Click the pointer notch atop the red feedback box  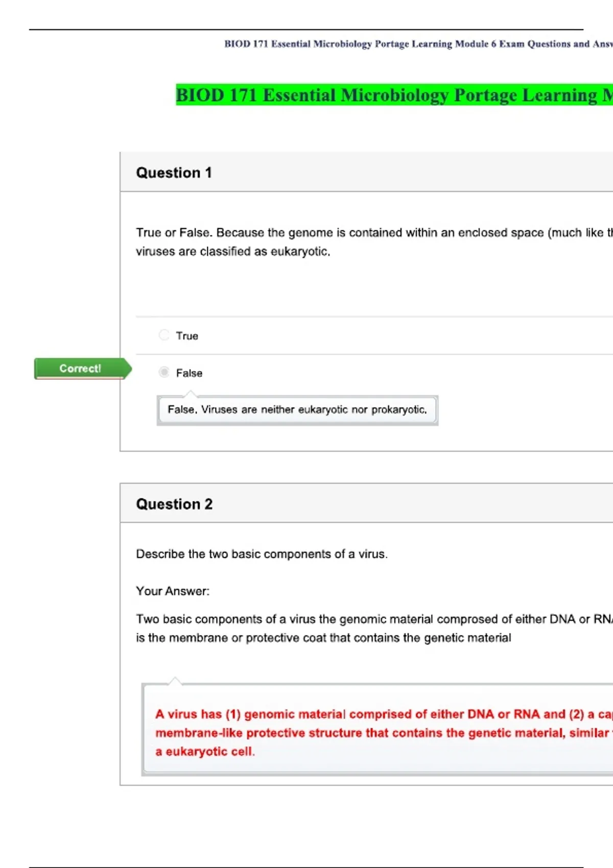coord(175,680)
